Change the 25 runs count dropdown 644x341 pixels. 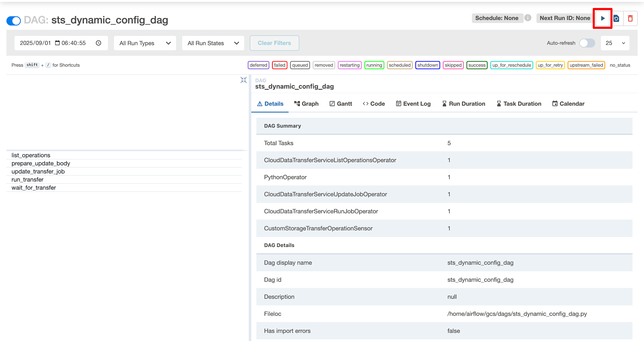click(x=615, y=43)
